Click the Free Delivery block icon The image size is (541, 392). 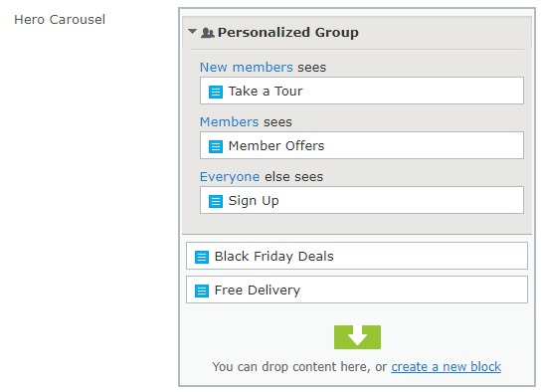click(x=202, y=291)
